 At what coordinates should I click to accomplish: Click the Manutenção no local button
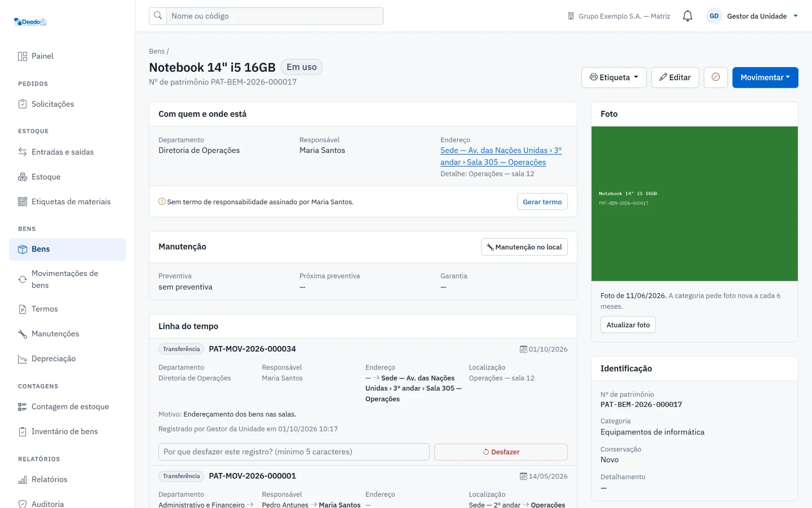tap(524, 247)
